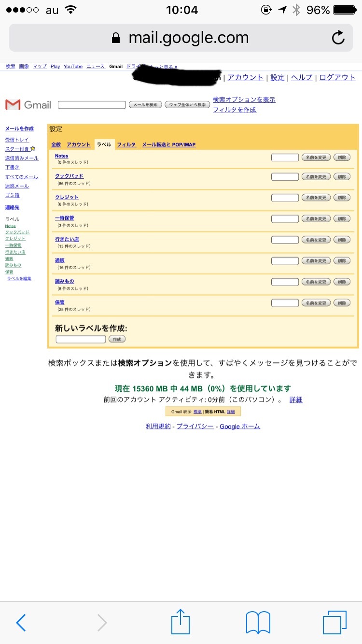Screen dimensions: 362x644
Task: Click the 作成 button
Action: pos(117,339)
